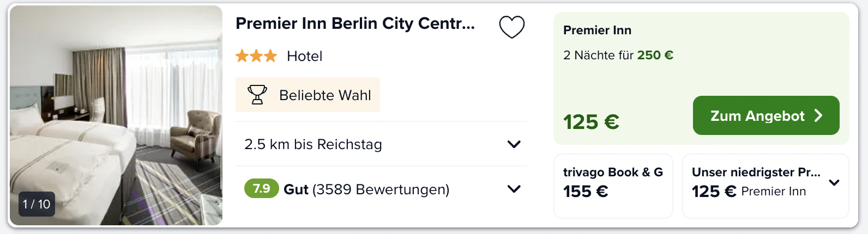Click the 125 € price in the green box
868x234 pixels.
pos(591,122)
